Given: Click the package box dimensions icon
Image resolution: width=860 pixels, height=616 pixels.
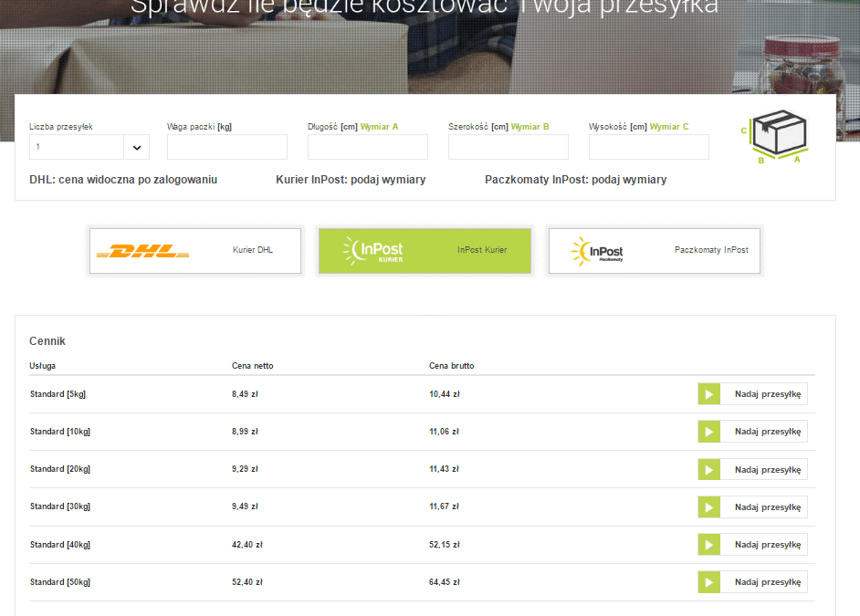Looking at the screenshot, I should [776, 137].
